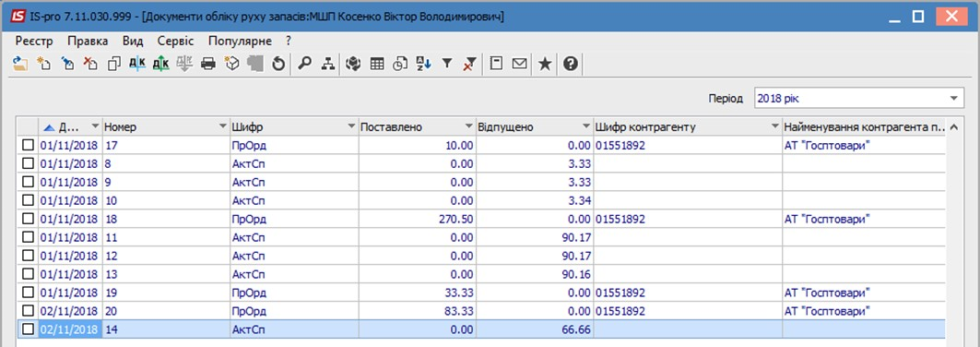
Task: Click the A-Z sort icon
Action: point(424,64)
